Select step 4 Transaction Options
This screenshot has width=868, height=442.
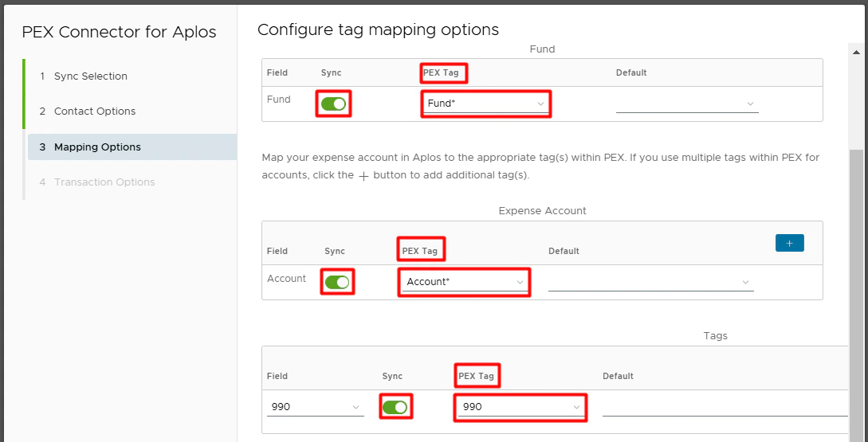[x=97, y=182]
